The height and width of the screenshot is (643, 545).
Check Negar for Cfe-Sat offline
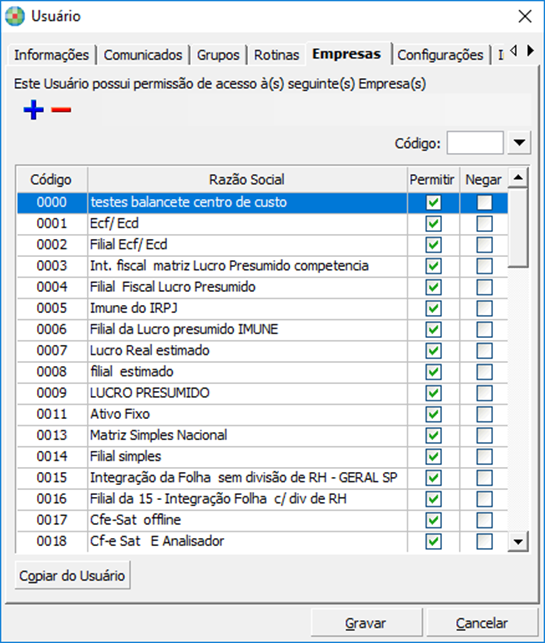[484, 520]
